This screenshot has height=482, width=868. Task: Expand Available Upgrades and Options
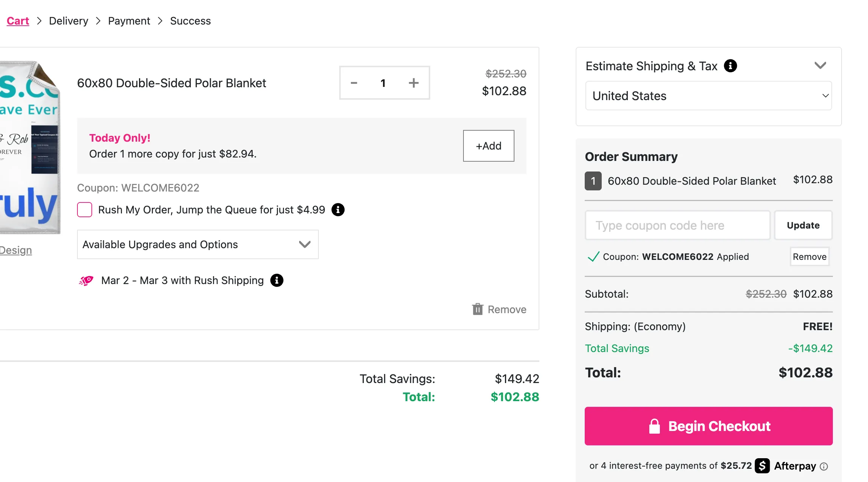tap(198, 244)
